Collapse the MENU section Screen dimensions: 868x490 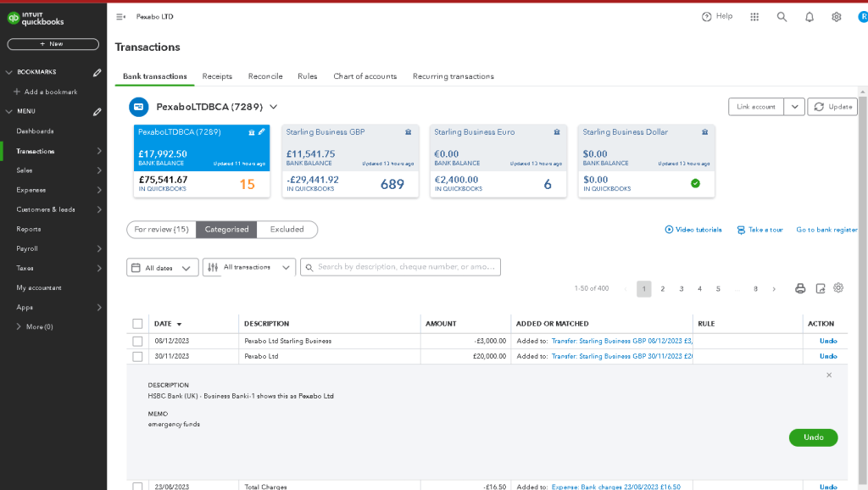click(x=8, y=112)
